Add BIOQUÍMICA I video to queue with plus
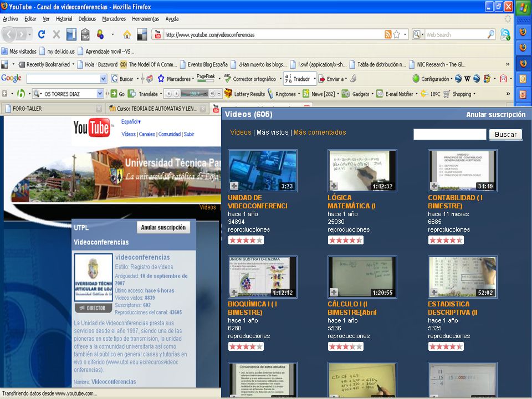This screenshot has height=399, width=532. 234,292
